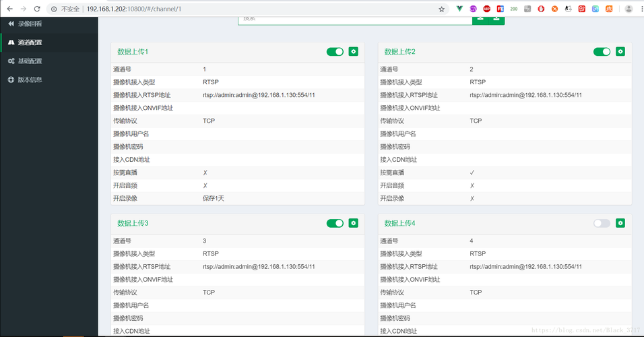Reload the page with the refresh icon

click(x=37, y=9)
